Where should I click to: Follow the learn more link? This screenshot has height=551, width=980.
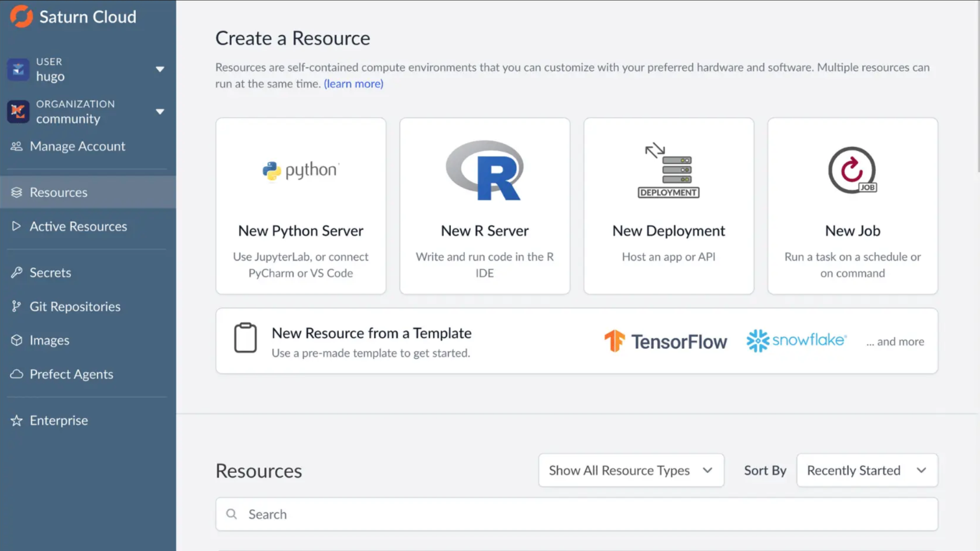pos(353,84)
